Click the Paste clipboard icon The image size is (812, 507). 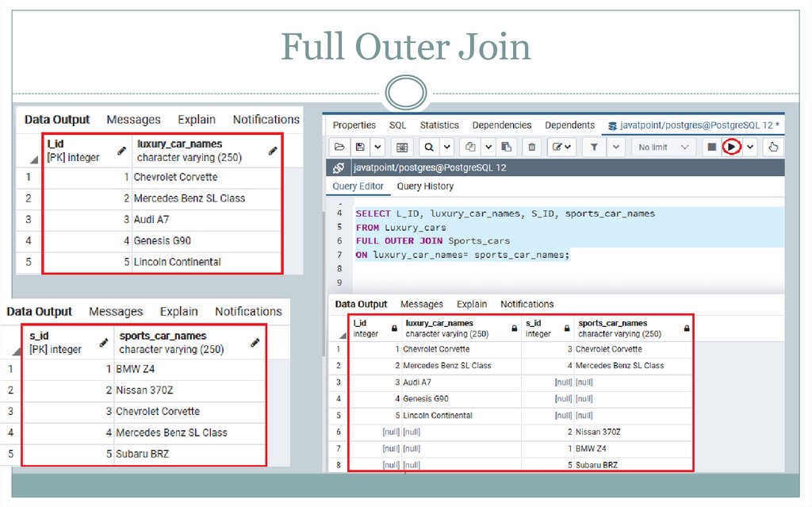point(507,148)
